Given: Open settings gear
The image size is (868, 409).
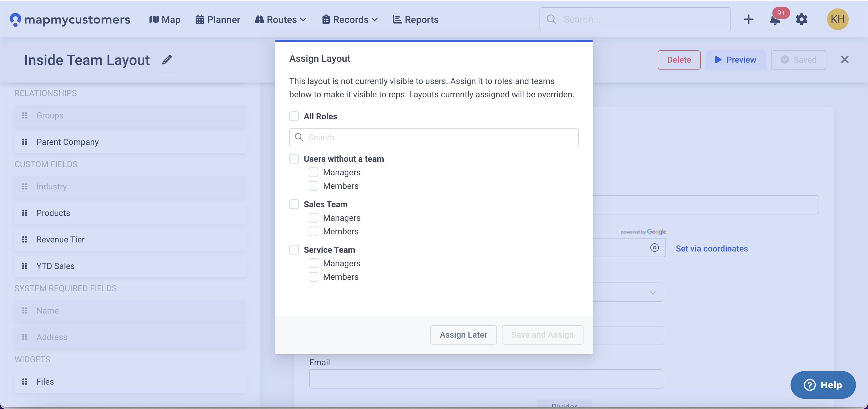Looking at the screenshot, I should pyautogui.click(x=802, y=19).
